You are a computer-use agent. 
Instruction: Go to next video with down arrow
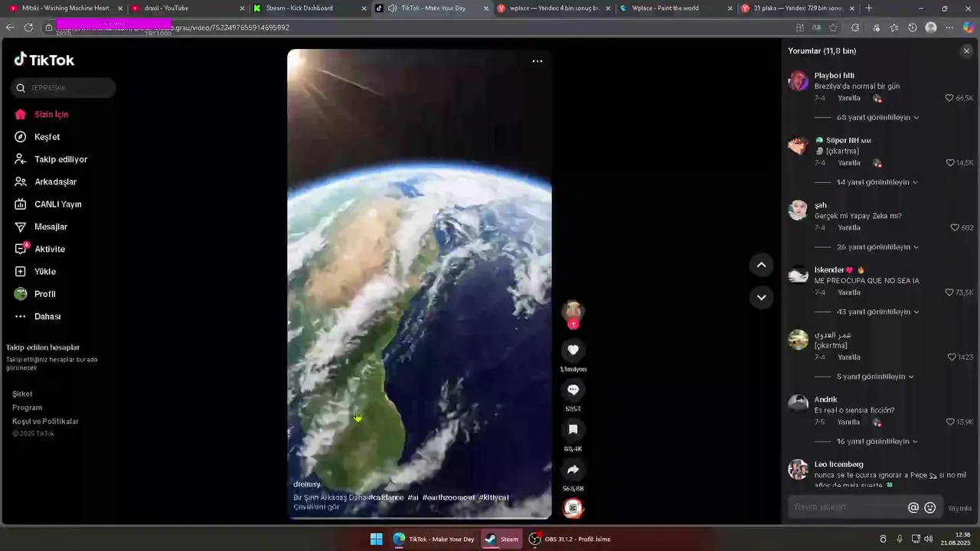[761, 297]
